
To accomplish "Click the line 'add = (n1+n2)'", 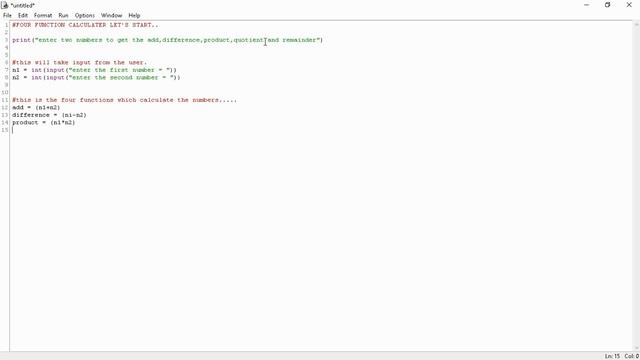I will pyautogui.click(x=36, y=107).
